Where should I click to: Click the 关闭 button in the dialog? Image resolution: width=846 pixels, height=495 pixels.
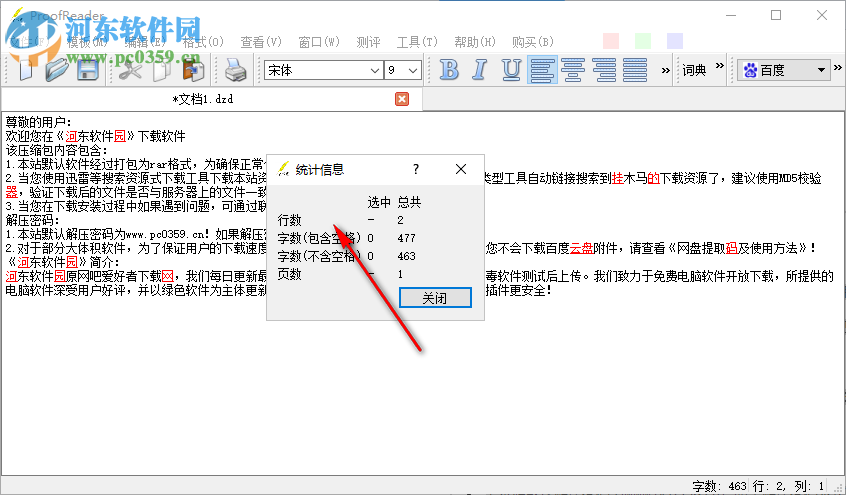point(435,298)
